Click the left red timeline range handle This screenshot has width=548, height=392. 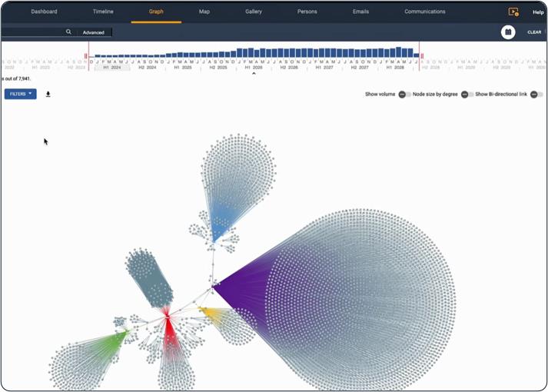click(87, 56)
